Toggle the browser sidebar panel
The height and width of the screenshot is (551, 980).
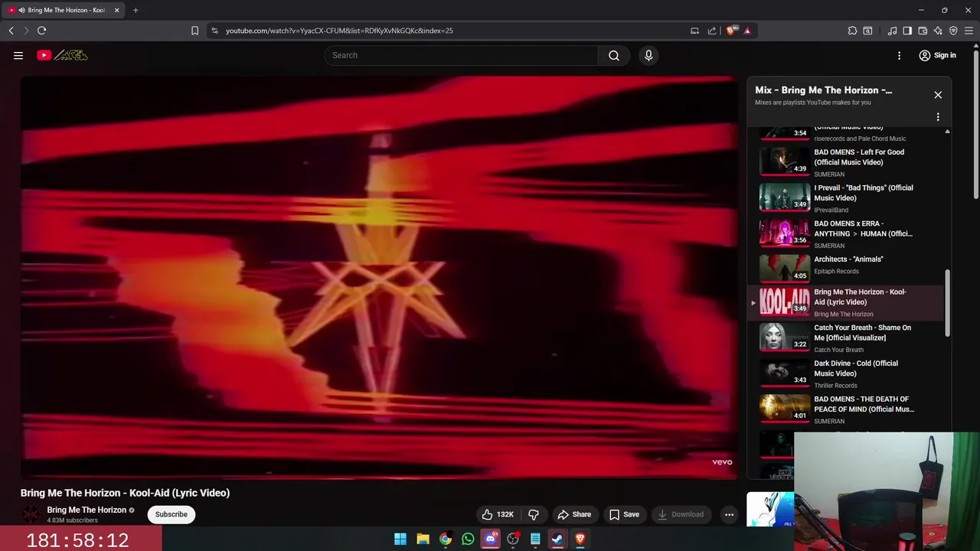(907, 31)
